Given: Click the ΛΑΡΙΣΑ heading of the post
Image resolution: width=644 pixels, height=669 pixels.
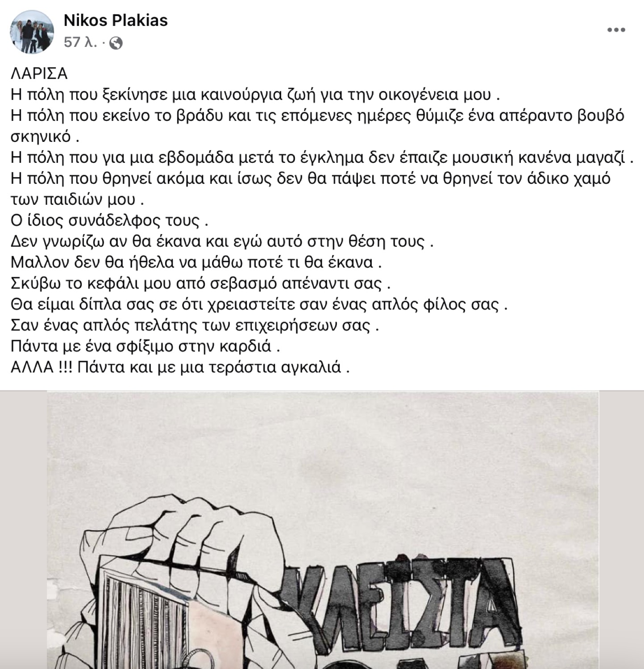Looking at the screenshot, I should point(39,74).
